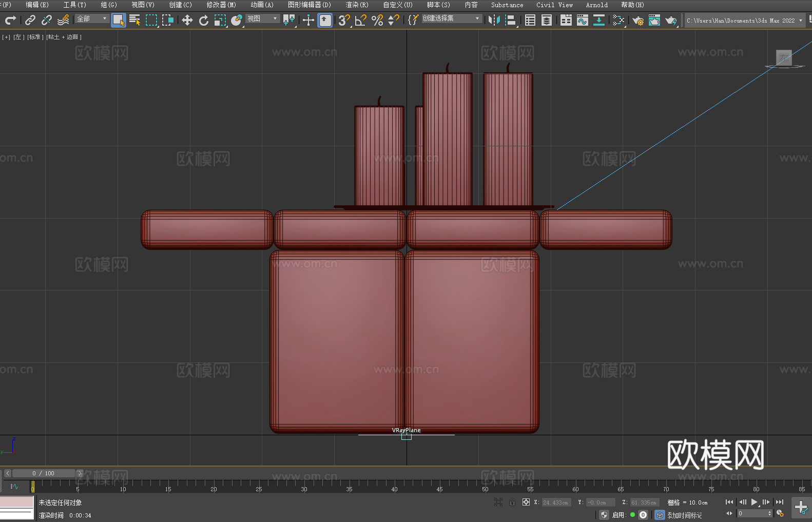Activate the Select Object tool
Screen dimensions: 812x522
point(119,20)
